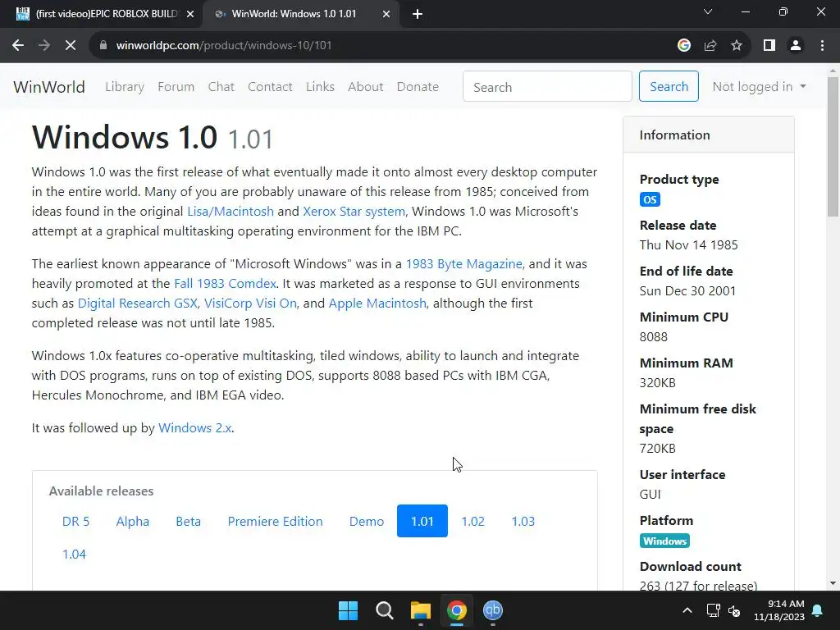Open the Fall 1983 Comdex link
Image resolution: width=840 pixels, height=630 pixels.
(225, 284)
